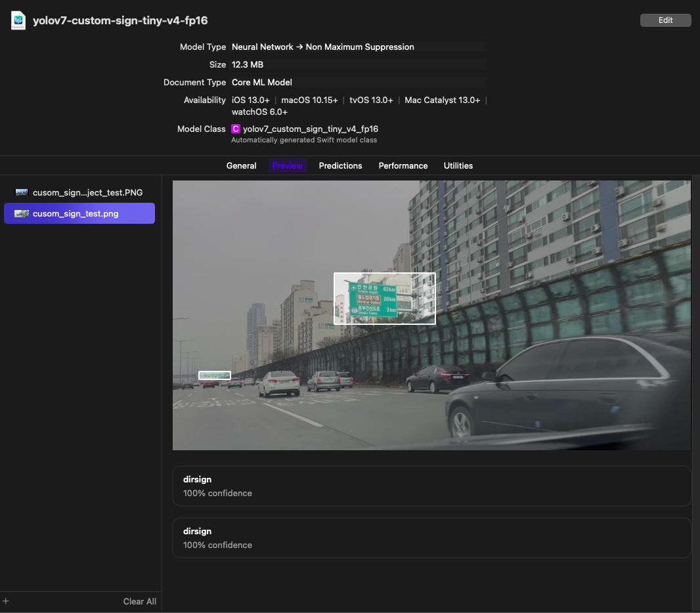The height and width of the screenshot is (613, 700).
Task: Open the yolov7_custom_sign_tiny_v4_fp16 model class link
Action: click(310, 129)
